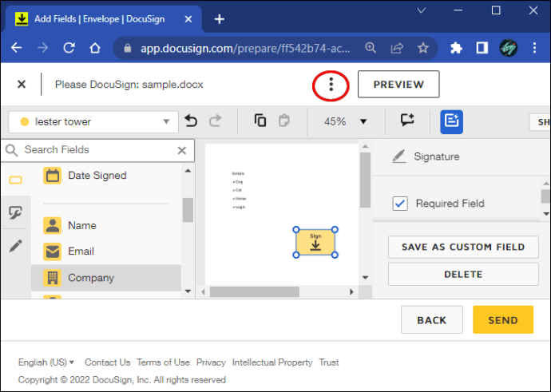The image size is (551, 392).
Task: Open the standard fields sidebar tab
Action: point(16,180)
